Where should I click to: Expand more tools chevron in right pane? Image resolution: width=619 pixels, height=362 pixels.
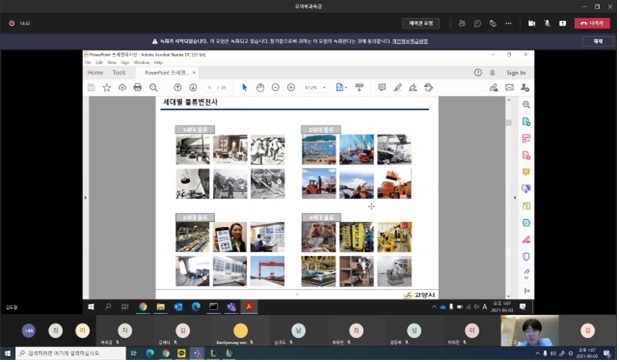tap(526, 278)
